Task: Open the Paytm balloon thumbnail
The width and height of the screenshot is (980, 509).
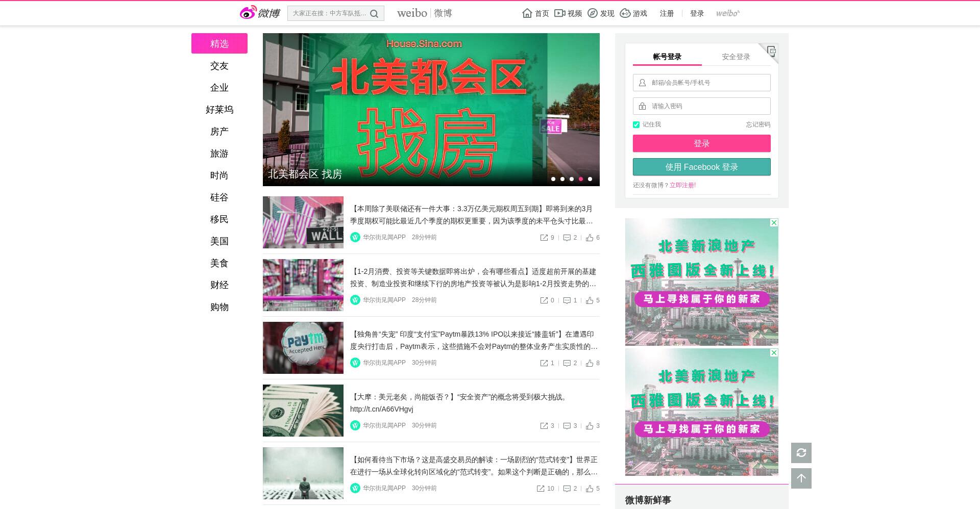Action: [303, 348]
